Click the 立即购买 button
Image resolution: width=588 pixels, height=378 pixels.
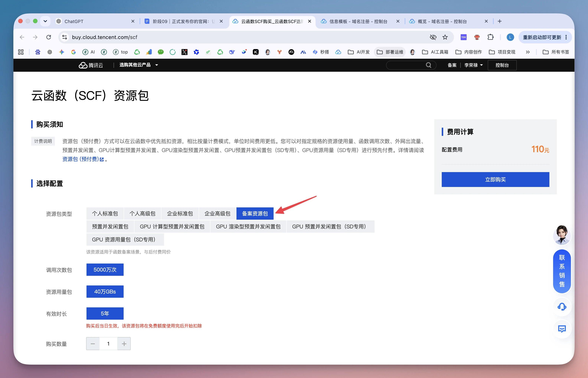pyautogui.click(x=495, y=179)
